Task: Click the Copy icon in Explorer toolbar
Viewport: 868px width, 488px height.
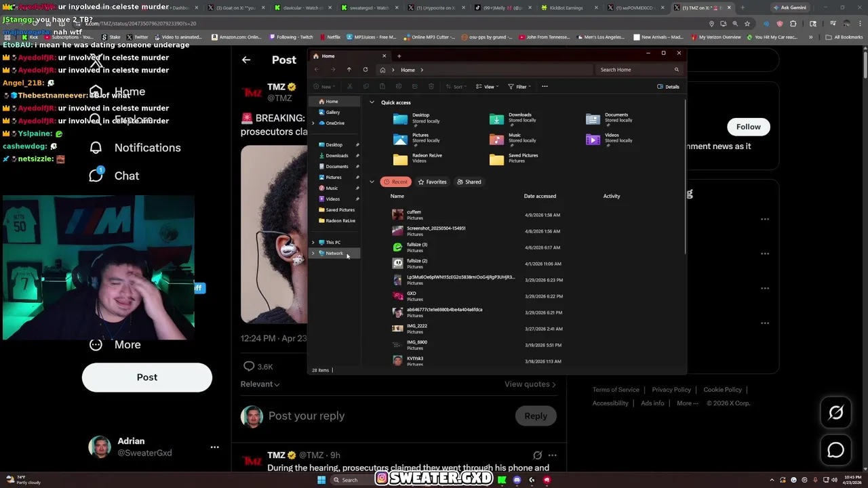Action: point(366,87)
